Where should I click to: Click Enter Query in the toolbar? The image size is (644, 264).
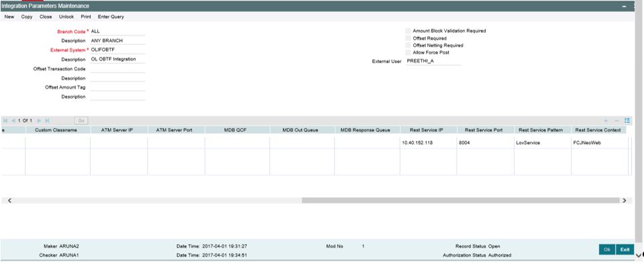(x=111, y=17)
